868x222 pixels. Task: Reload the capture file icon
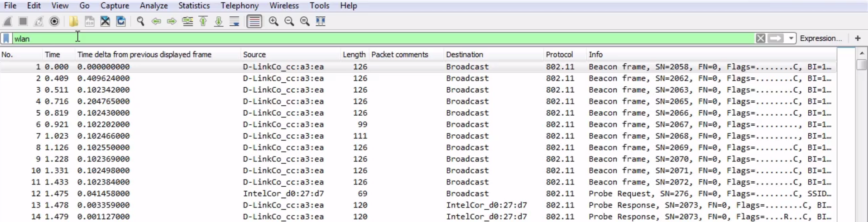tap(121, 21)
